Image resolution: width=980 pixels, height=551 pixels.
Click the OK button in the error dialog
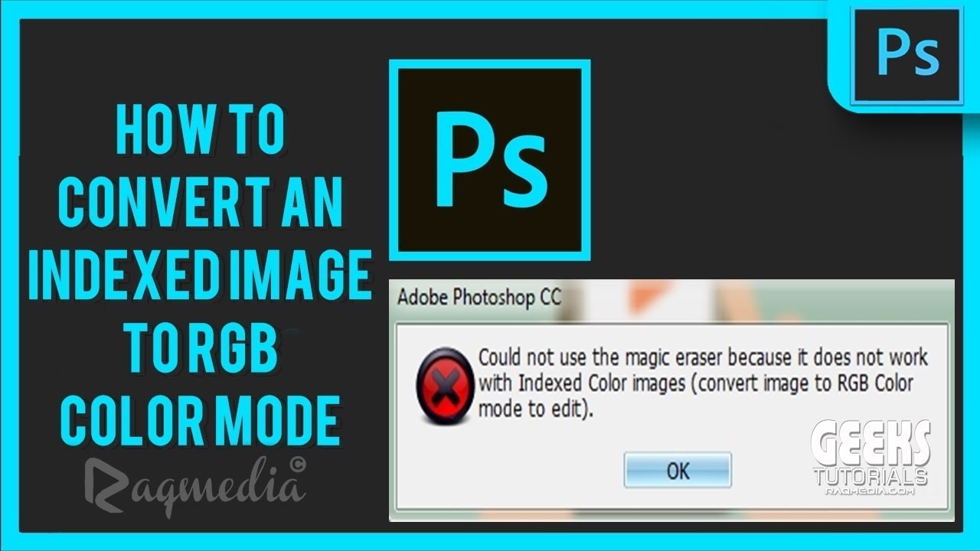678,471
